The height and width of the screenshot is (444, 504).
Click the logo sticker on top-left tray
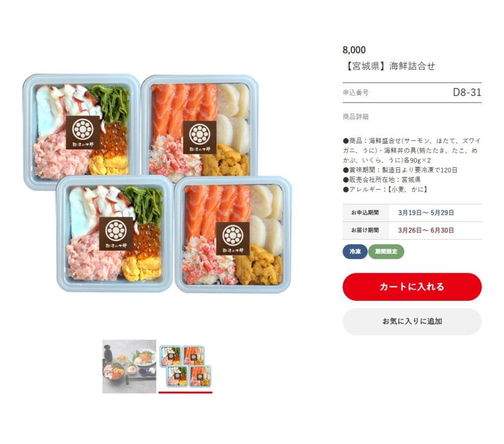pyautogui.click(x=83, y=132)
